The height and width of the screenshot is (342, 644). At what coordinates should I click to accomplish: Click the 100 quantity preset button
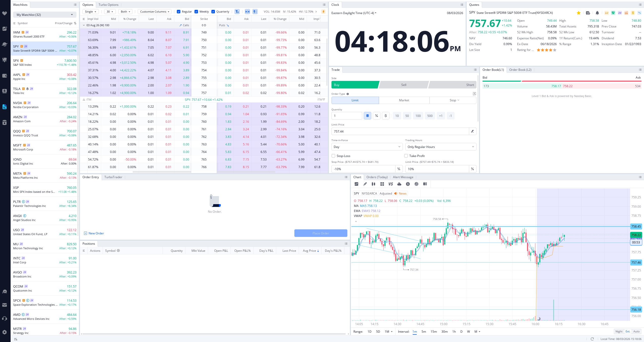pos(418,116)
